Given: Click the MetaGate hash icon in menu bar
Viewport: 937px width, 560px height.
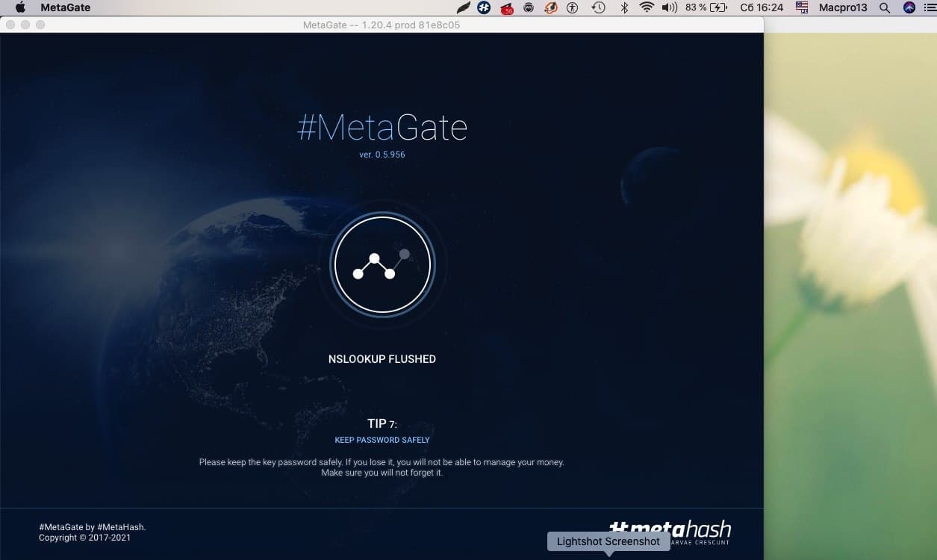Looking at the screenshot, I should [484, 7].
